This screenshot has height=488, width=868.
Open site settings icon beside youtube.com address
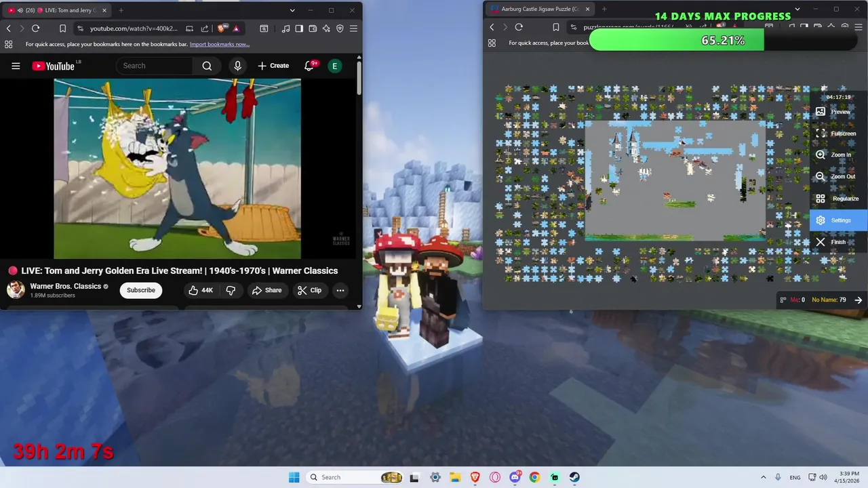pyautogui.click(x=80, y=28)
